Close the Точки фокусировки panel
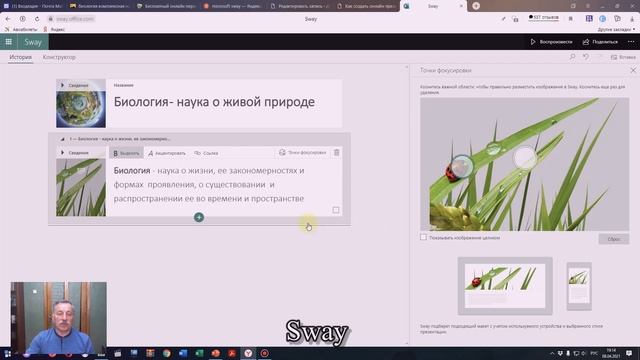This screenshot has height=360, width=640. (633, 70)
